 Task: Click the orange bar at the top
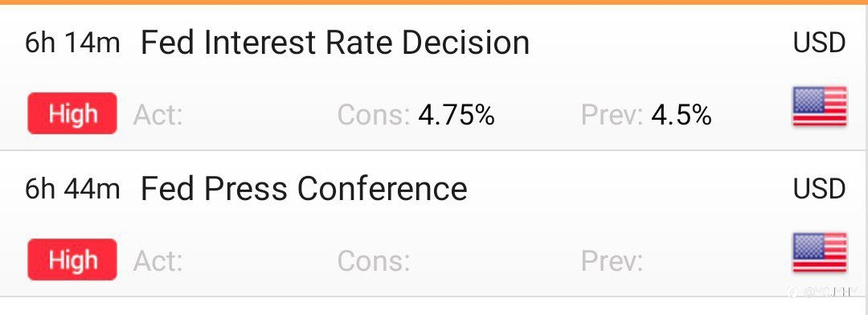(434, 2)
